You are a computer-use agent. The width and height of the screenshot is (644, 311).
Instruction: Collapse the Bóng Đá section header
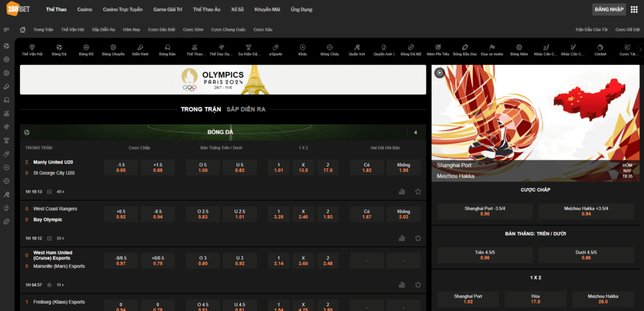[x=223, y=133]
